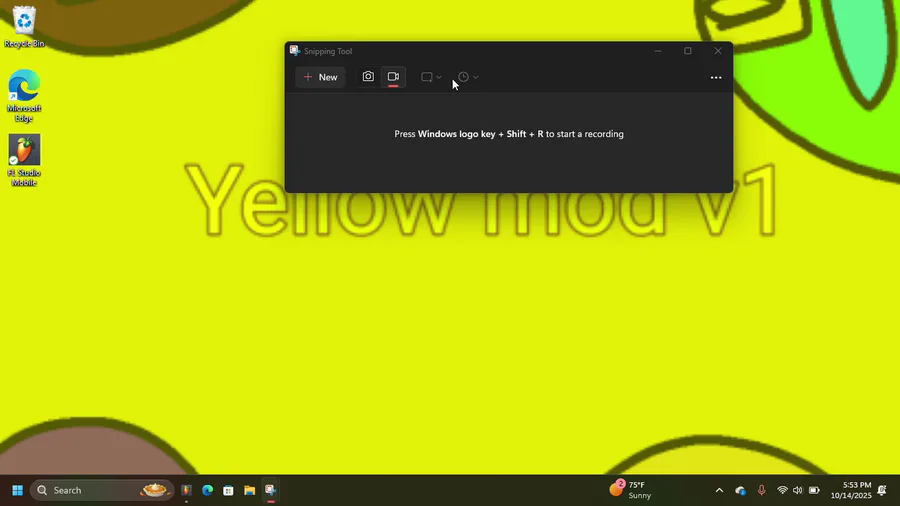
Task: Open the See more three-dot menu
Action: 716,77
